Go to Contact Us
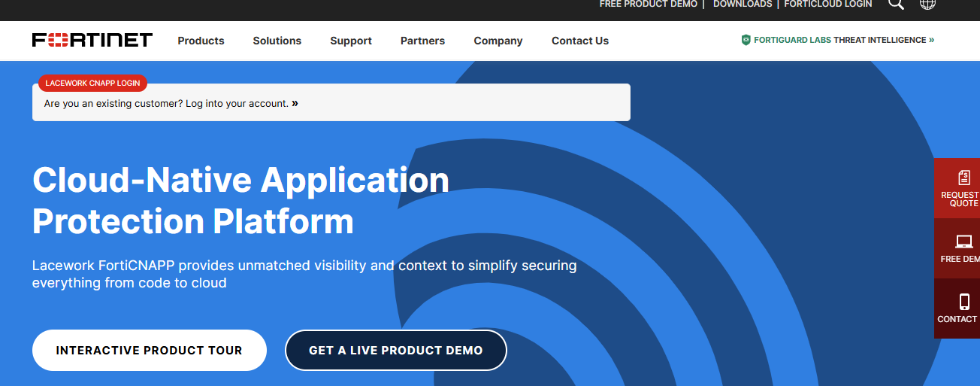980x386 pixels. tap(580, 41)
